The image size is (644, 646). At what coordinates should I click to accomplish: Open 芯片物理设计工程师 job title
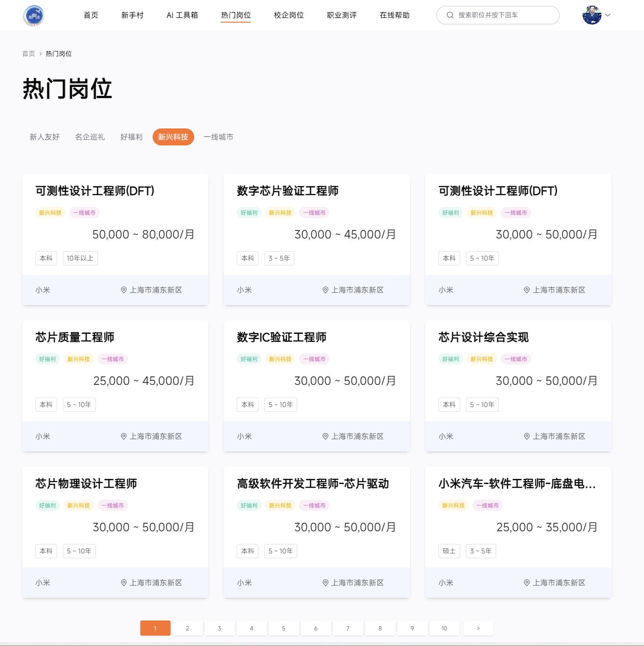86,484
